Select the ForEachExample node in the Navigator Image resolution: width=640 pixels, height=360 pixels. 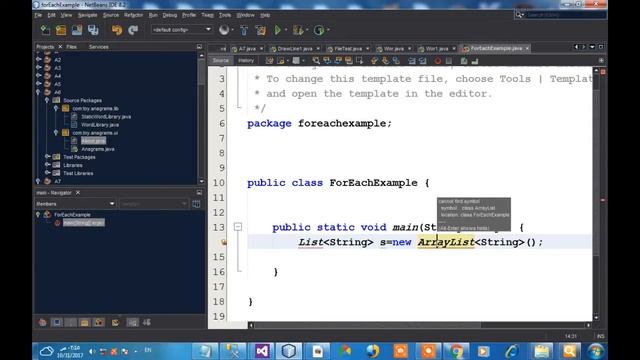coord(72,214)
